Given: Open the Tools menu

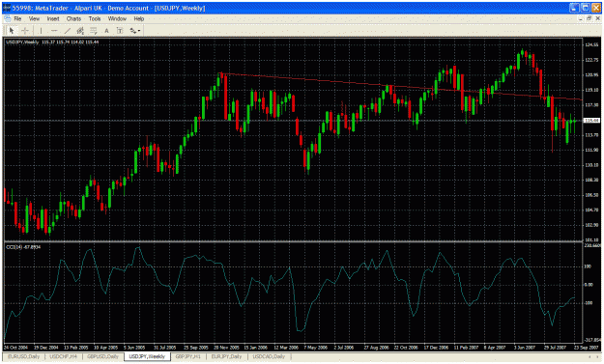Looking at the screenshot, I should [x=95, y=18].
